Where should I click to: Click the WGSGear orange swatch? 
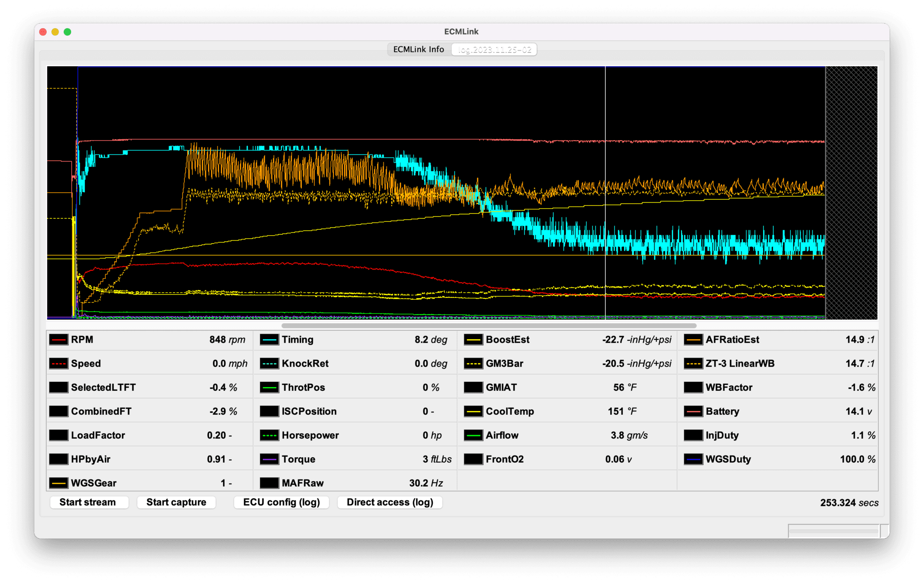tap(59, 483)
